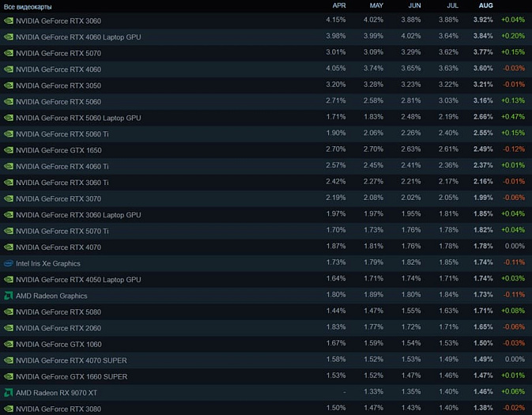Click the 'Все видеокарты' heading
This screenshot has width=532, height=415.
(28, 7)
